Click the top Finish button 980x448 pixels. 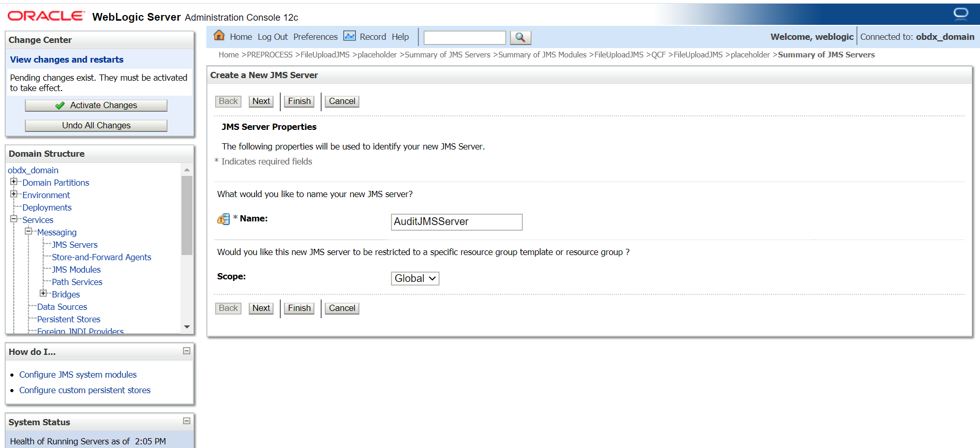tap(299, 101)
